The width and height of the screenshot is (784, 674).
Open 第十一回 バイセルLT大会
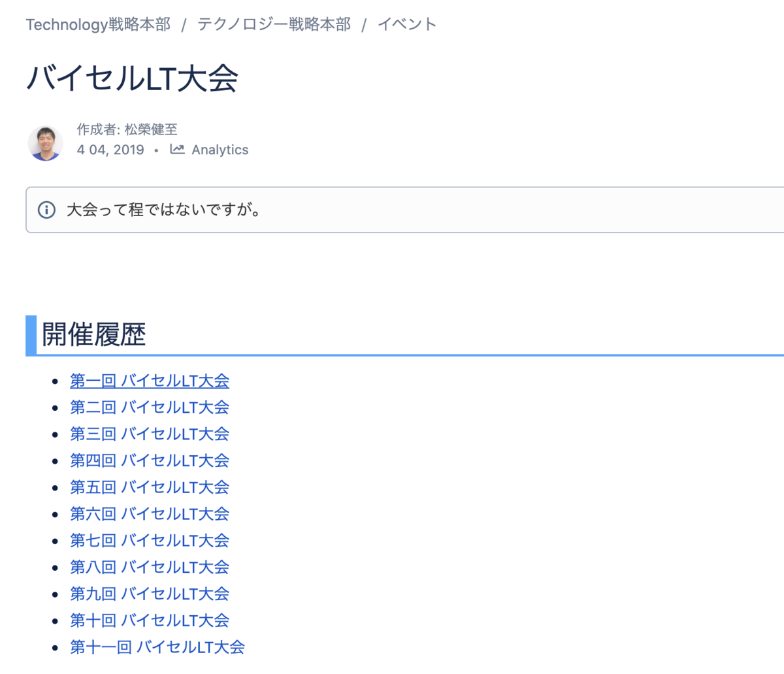click(157, 647)
